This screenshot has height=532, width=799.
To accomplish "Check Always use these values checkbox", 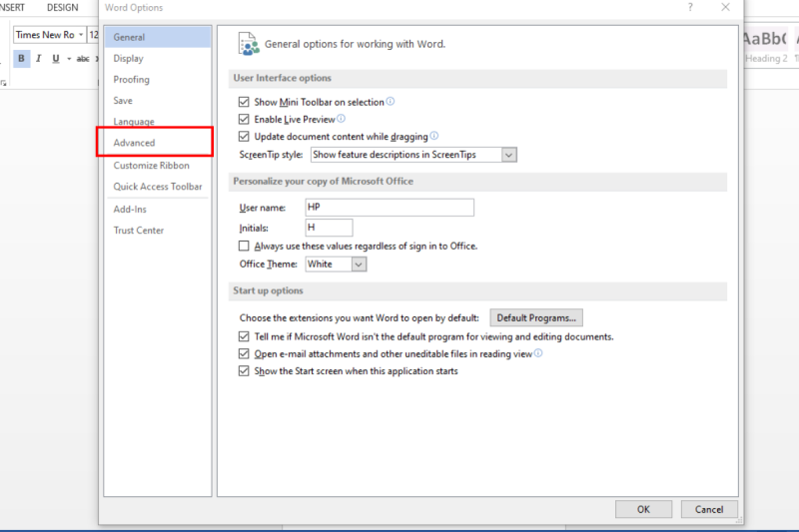I will pyautogui.click(x=244, y=246).
